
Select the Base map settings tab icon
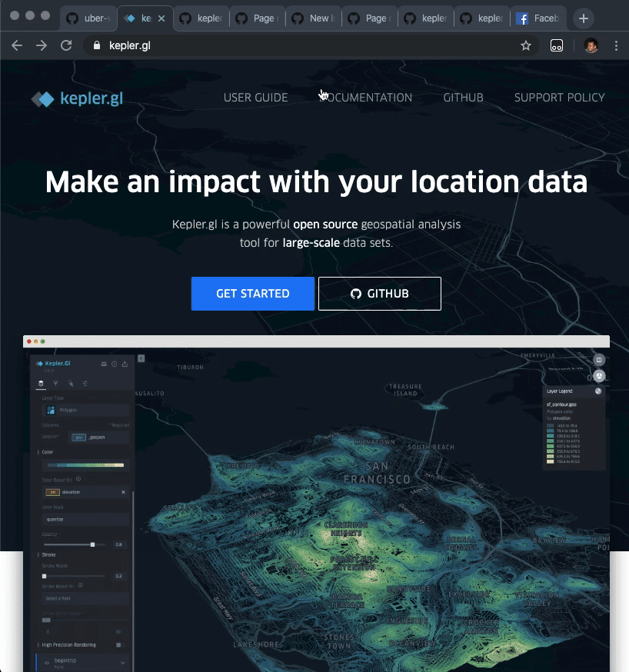coord(85,383)
